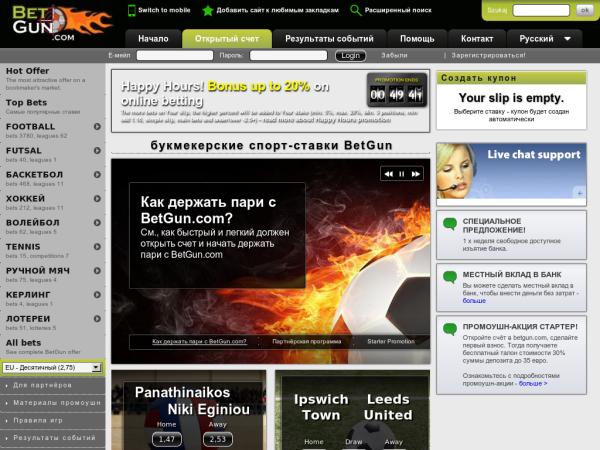Expand the FUTSAL category arrow
Image resolution: width=600 pixels, height=450 pixels.
click(97, 150)
